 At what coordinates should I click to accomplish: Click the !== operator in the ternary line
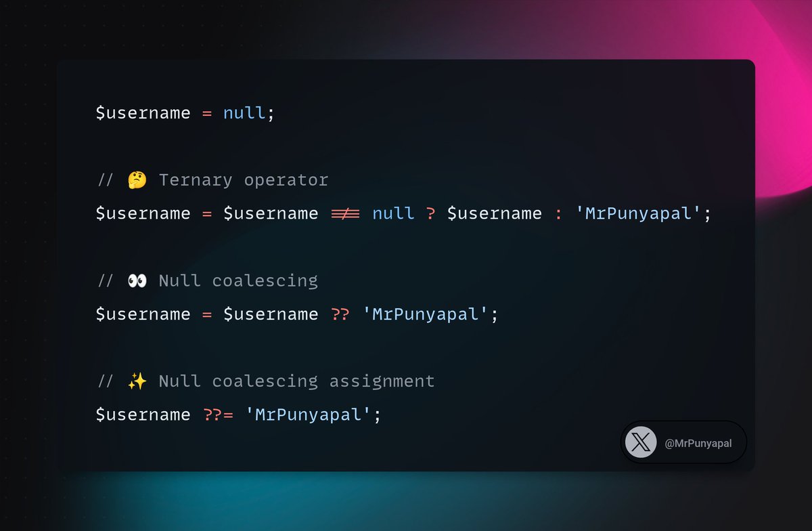pyautogui.click(x=345, y=214)
